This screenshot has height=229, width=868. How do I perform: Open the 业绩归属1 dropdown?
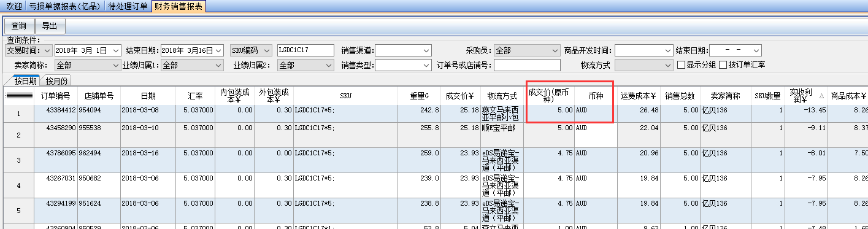click(219, 65)
